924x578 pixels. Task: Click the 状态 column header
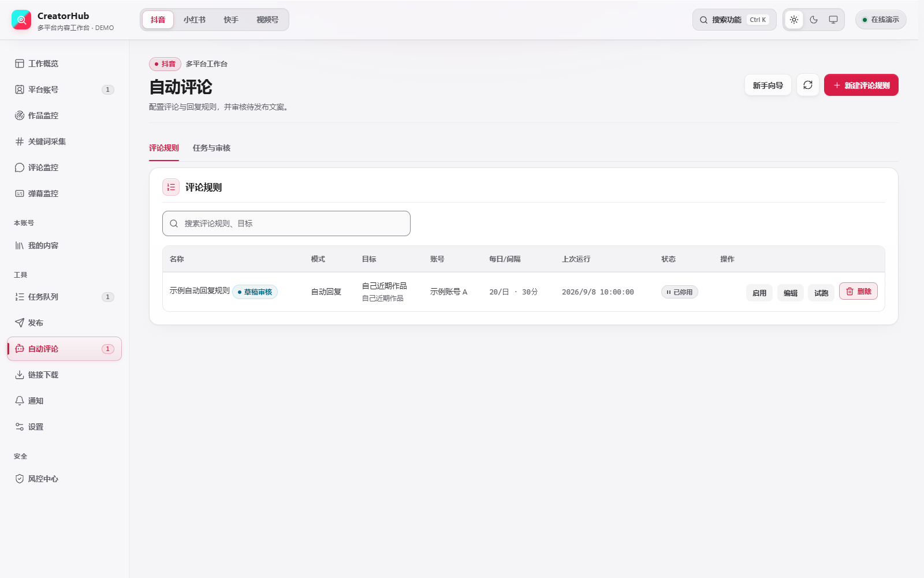point(669,259)
